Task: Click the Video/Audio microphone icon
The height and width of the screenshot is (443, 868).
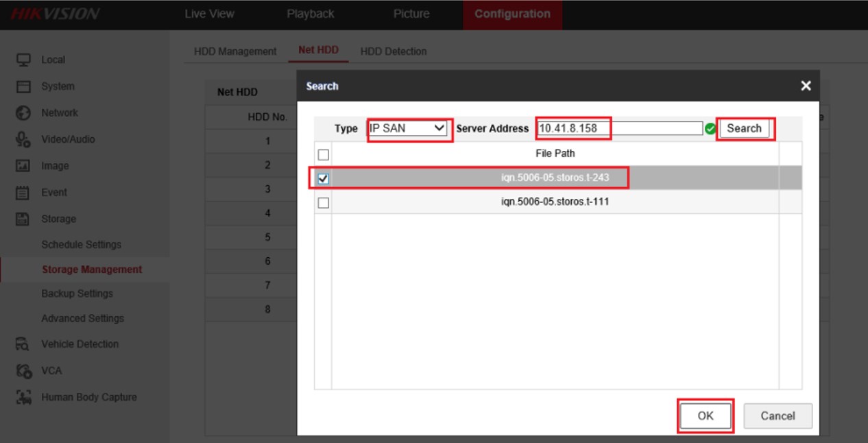Action: (x=23, y=139)
